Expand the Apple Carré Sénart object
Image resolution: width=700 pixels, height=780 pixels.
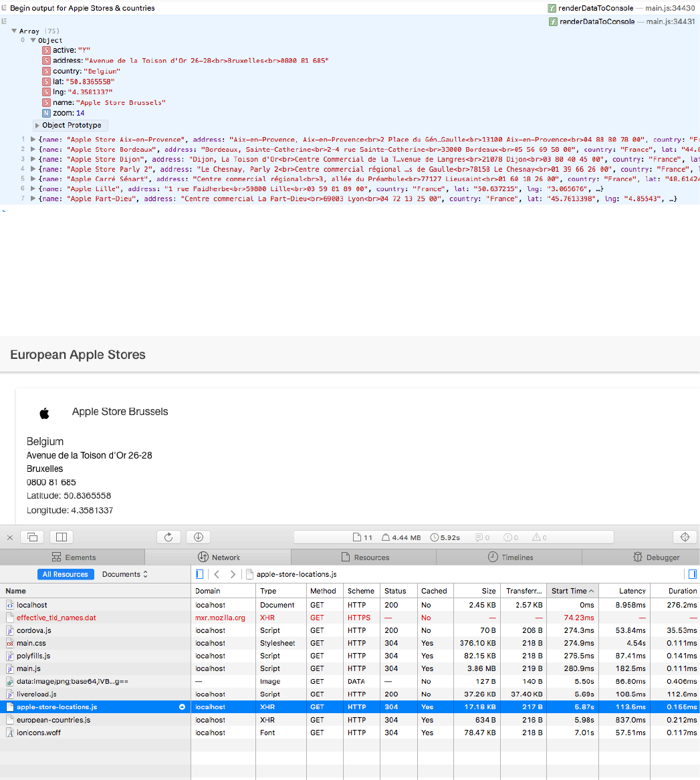(33, 179)
